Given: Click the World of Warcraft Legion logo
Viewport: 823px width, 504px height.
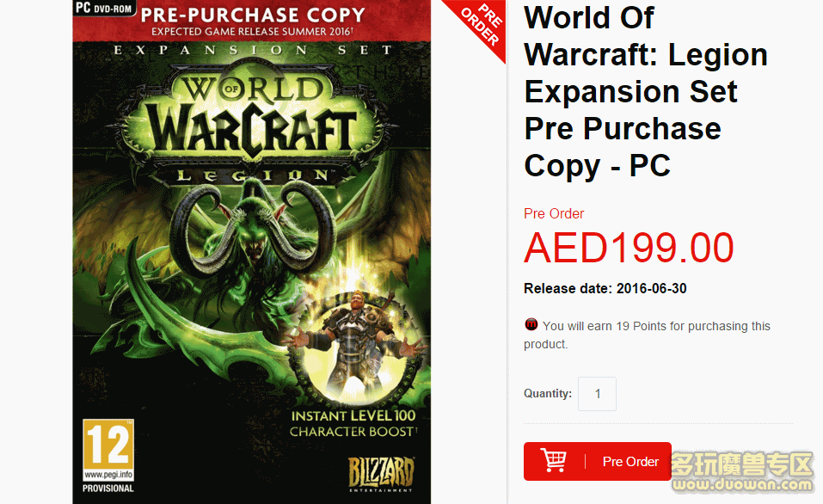Looking at the screenshot, I should click(x=252, y=123).
